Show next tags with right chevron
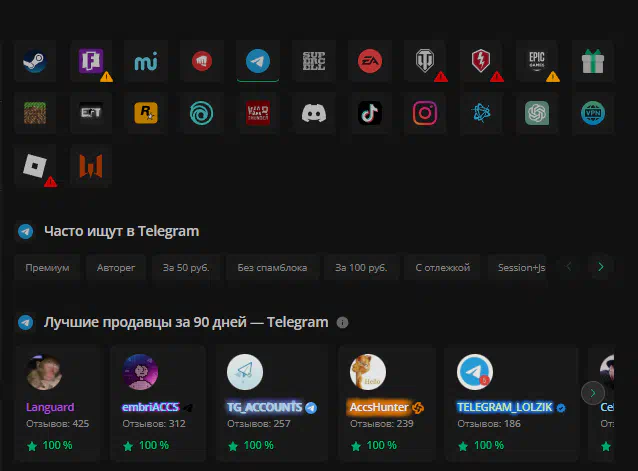This screenshot has height=471, width=638. pyautogui.click(x=601, y=267)
